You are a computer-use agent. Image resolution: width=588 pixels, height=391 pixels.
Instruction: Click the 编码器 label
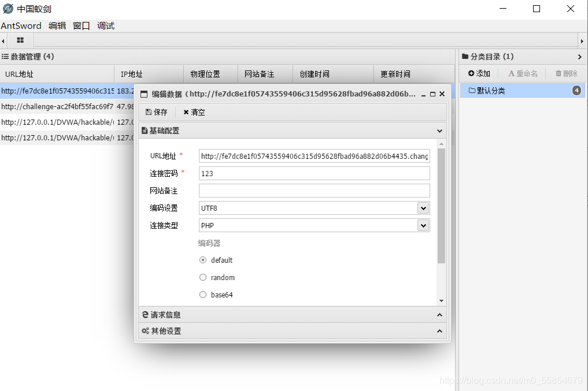pos(209,243)
